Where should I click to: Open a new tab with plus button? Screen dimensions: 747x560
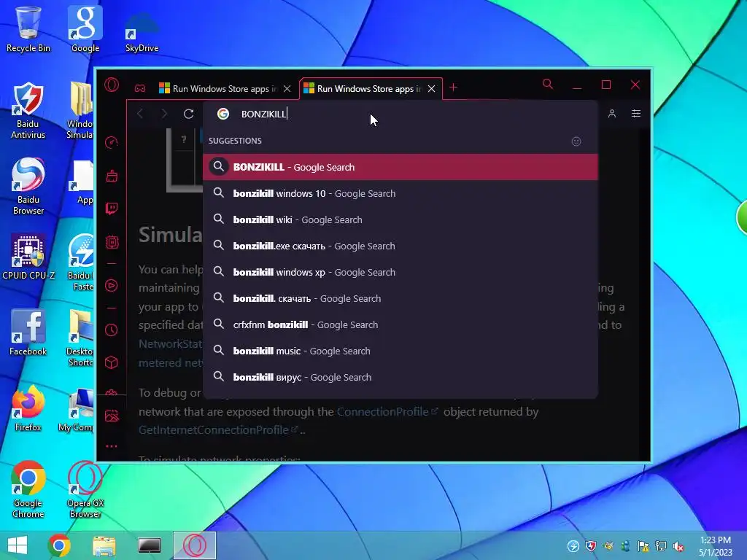454,87
